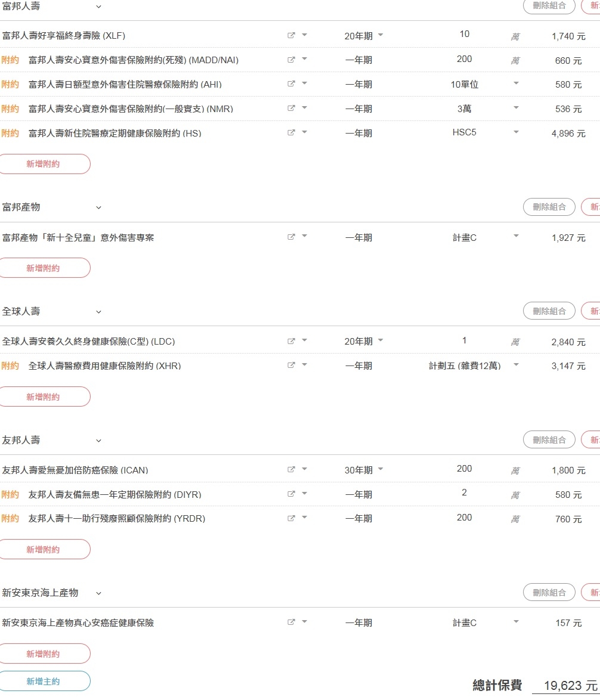600x700 pixels.
Task: Open external link icon for AHI rider
Action: click(291, 83)
